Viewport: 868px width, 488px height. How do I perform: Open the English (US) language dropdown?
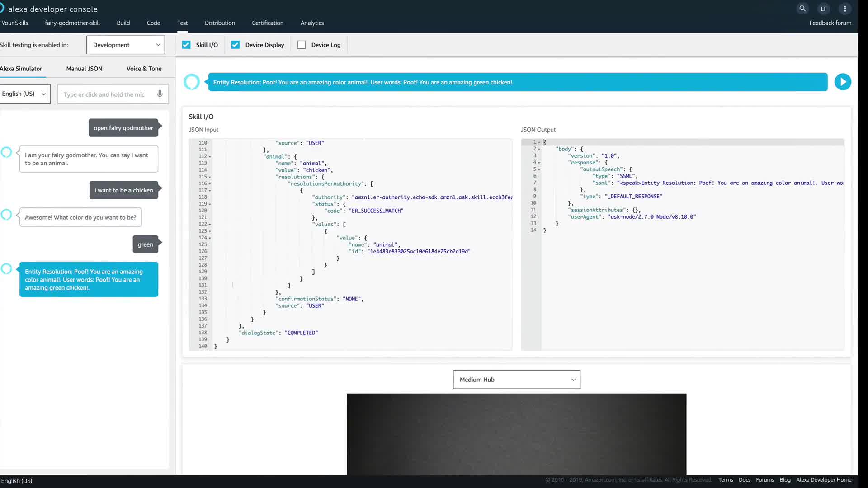pos(24,94)
